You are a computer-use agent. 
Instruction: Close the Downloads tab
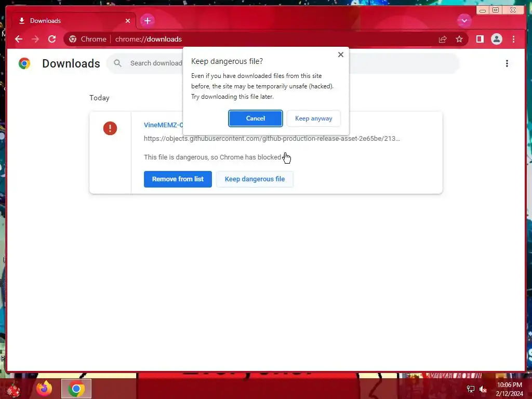128,21
